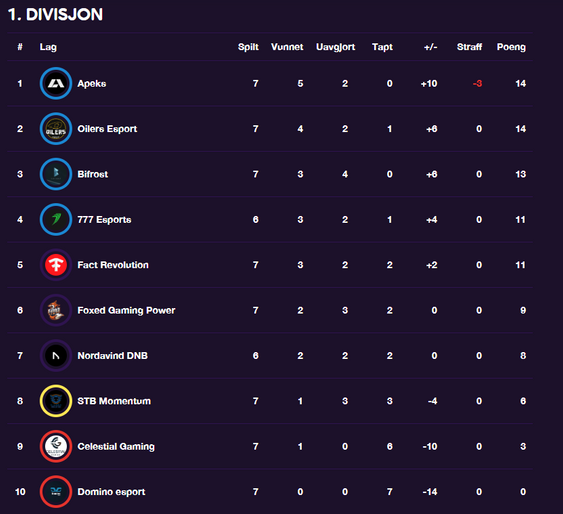Click Apeks red -3 penalty value
Image resolution: width=563 pixels, height=514 pixels.
[478, 84]
